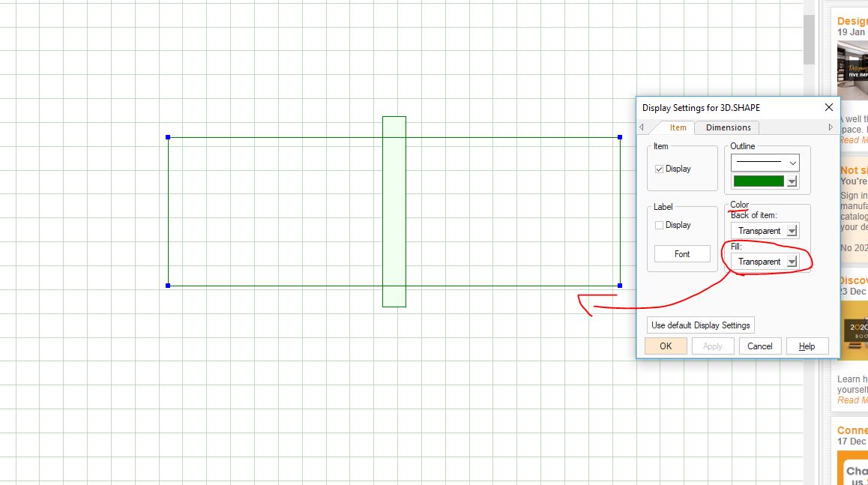Switch to the Dimensions tab

pyautogui.click(x=728, y=127)
